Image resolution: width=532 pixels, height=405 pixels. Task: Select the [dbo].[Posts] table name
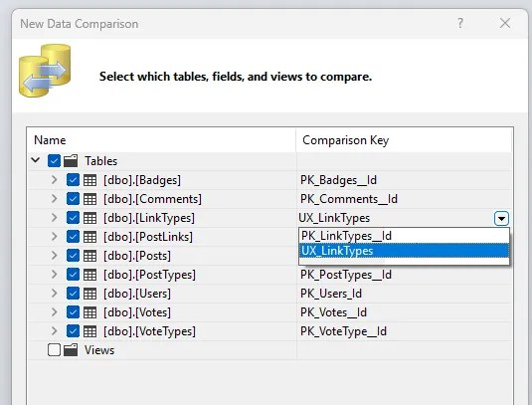[x=137, y=256]
